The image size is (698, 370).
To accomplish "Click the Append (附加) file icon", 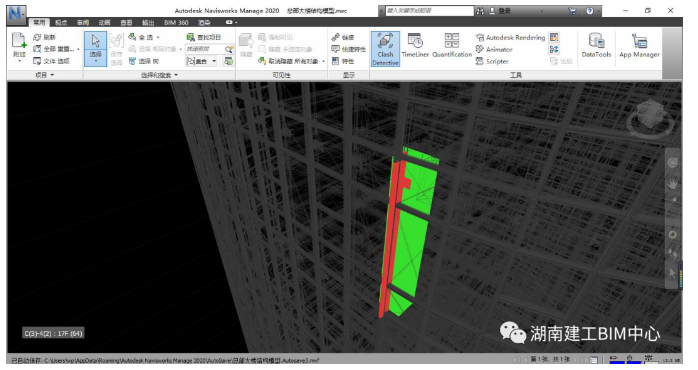I will 19,41.
